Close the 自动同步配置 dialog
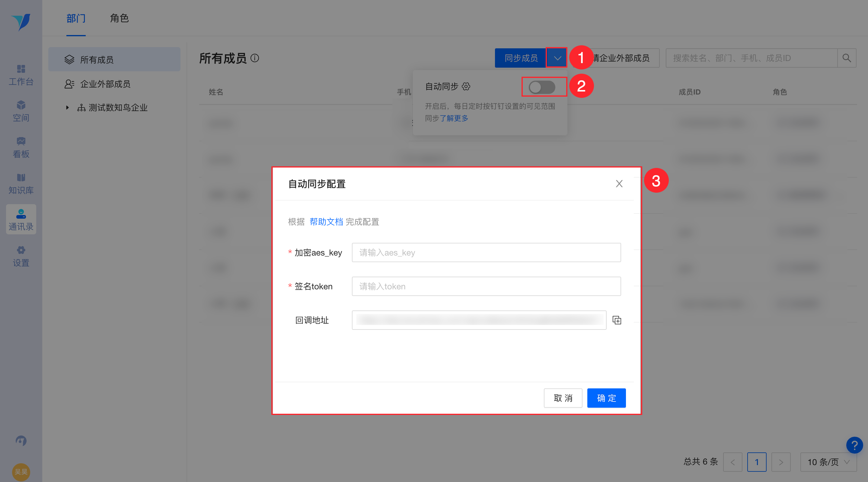Screen dimensions: 868x482 (619, 184)
